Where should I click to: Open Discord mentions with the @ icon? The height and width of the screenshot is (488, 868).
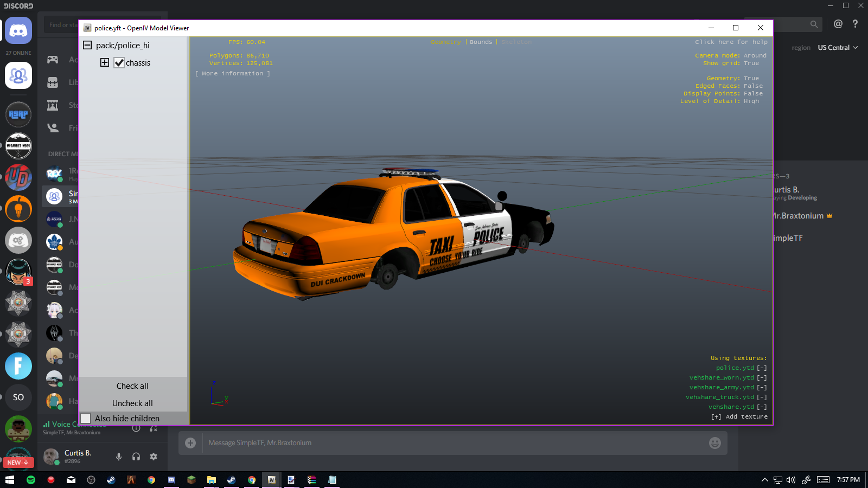click(x=838, y=24)
